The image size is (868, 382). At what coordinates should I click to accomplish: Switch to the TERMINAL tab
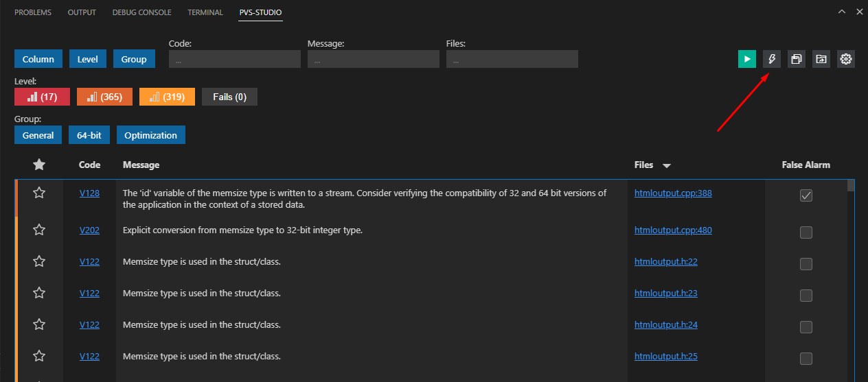(x=205, y=12)
